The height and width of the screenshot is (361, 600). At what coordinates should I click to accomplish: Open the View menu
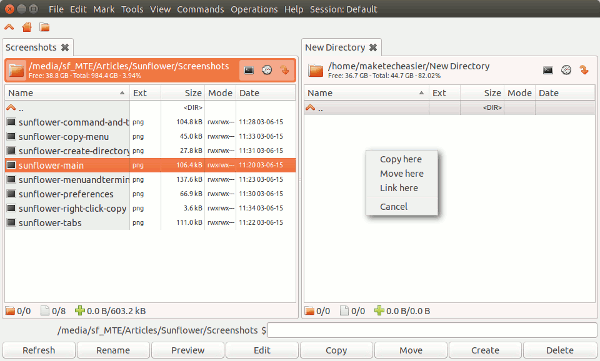tap(160, 9)
